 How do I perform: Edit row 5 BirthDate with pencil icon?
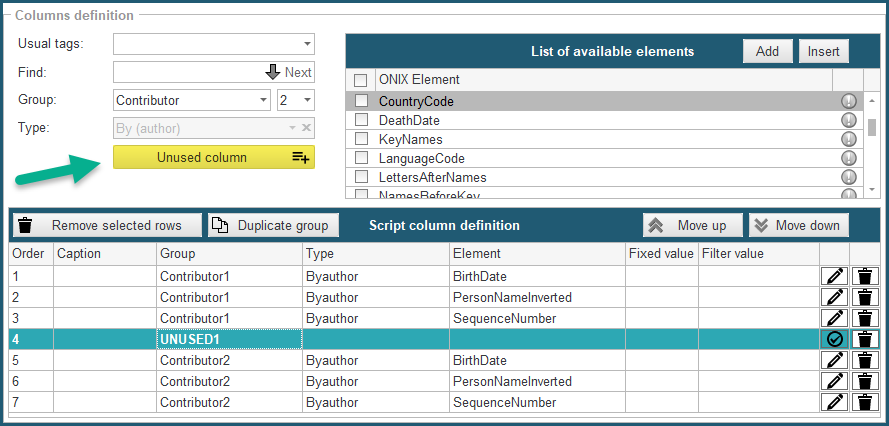(835, 360)
